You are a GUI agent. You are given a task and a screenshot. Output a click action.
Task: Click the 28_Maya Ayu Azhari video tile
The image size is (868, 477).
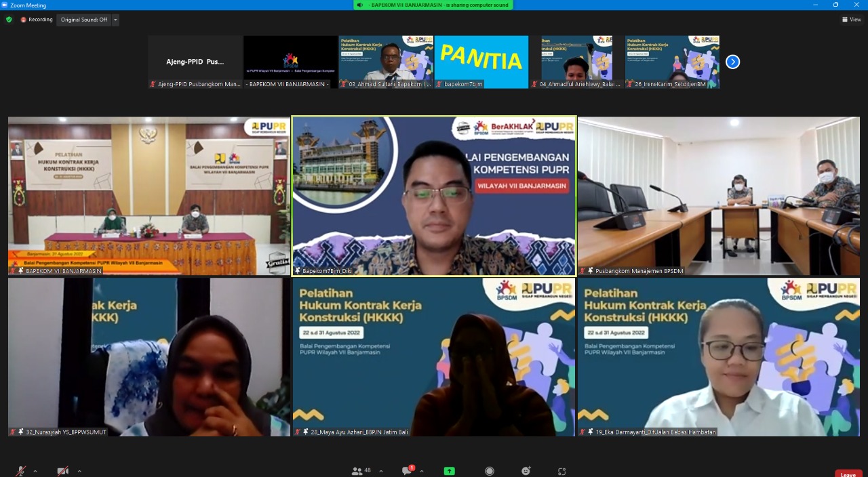click(434, 357)
